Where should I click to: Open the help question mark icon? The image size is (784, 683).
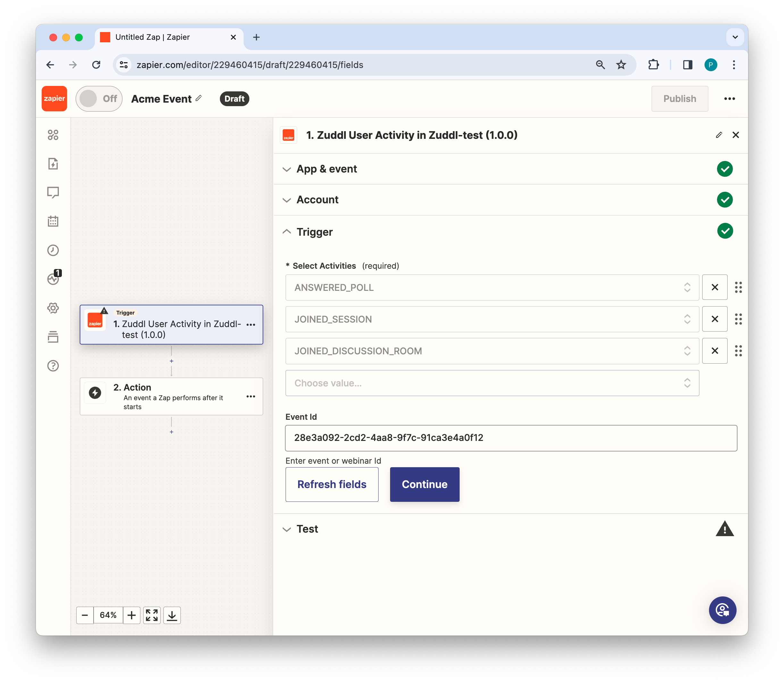53,366
